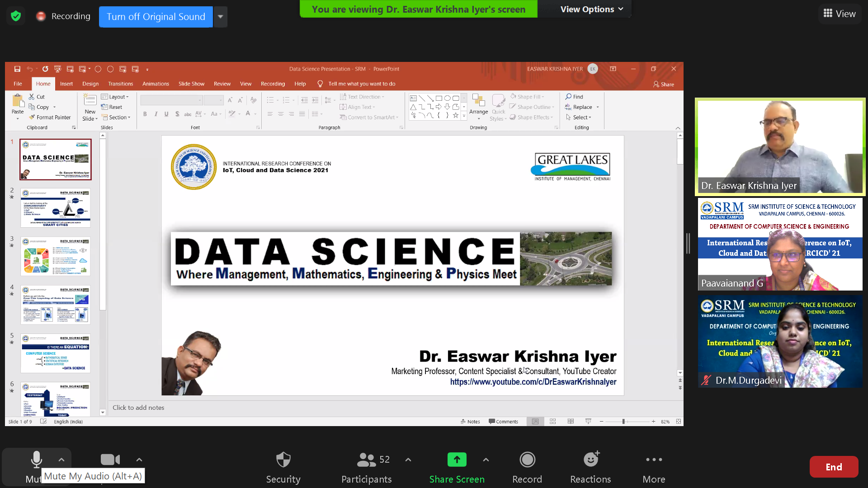Viewport: 868px width, 488px height.
Task: Click the Zoom Security shield icon
Action: (283, 460)
